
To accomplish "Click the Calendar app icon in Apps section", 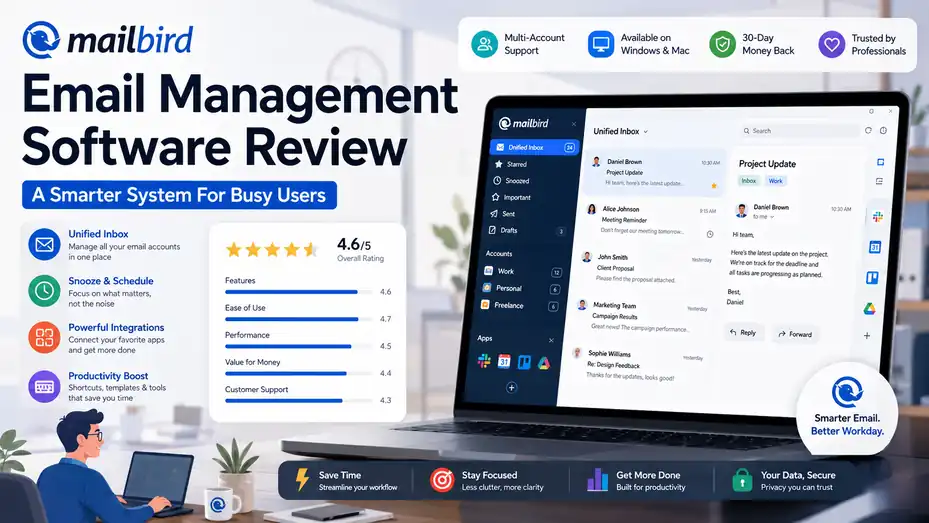I will (x=504, y=361).
